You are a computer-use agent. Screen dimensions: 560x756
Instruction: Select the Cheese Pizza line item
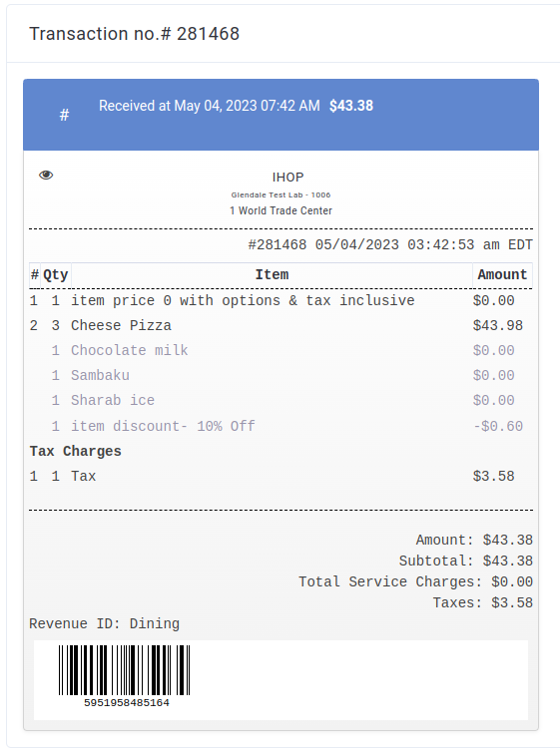pos(280,325)
